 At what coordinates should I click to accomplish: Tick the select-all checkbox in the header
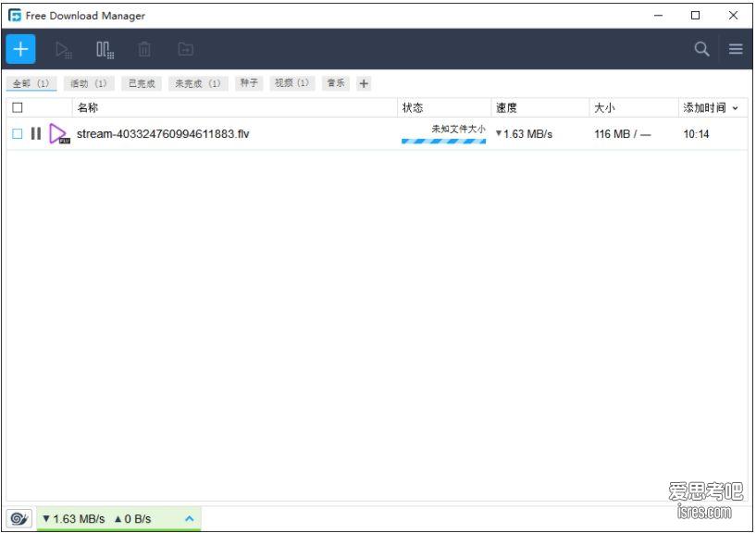[18, 107]
